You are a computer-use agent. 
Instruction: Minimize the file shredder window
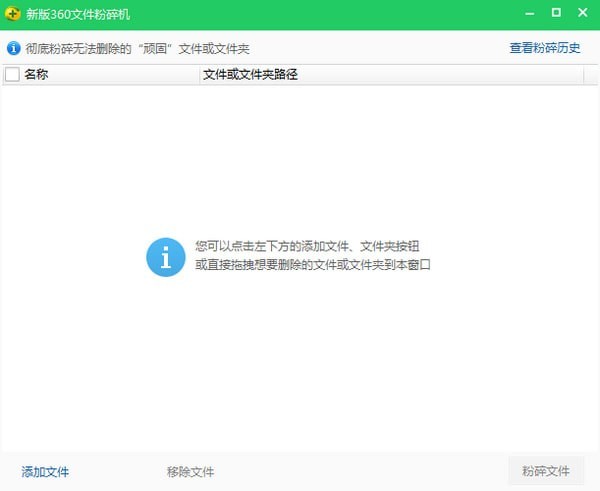(x=530, y=14)
